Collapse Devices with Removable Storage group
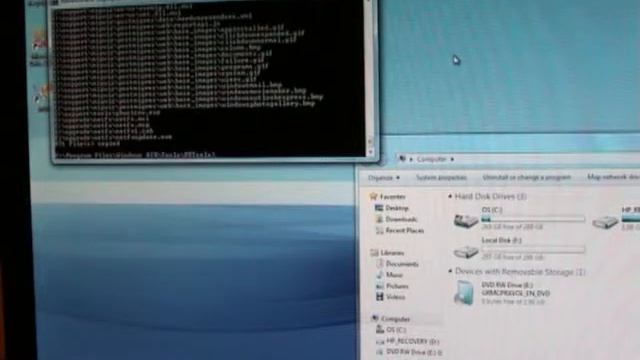Screen dimensions: 640x360 (450, 271)
